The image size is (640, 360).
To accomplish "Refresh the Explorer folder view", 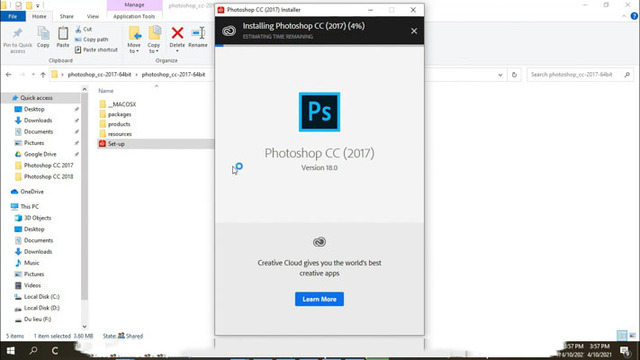I will click(514, 75).
